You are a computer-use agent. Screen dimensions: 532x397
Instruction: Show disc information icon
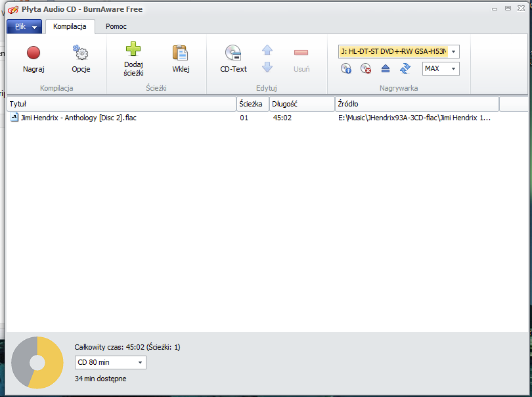pos(345,68)
